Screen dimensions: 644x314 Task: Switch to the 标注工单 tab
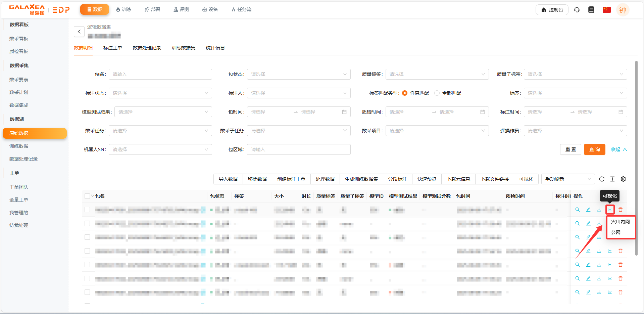(x=112, y=48)
